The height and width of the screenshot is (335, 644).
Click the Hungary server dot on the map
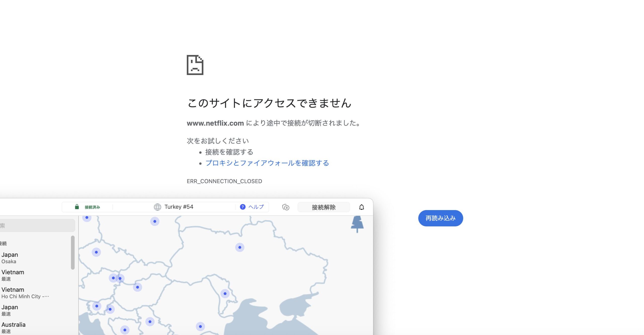pyautogui.click(x=137, y=287)
